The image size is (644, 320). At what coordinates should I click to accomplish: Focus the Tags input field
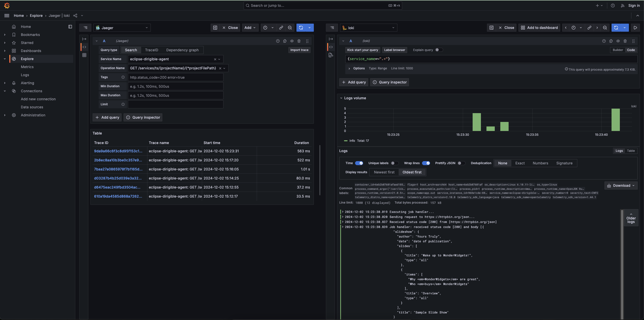(175, 77)
